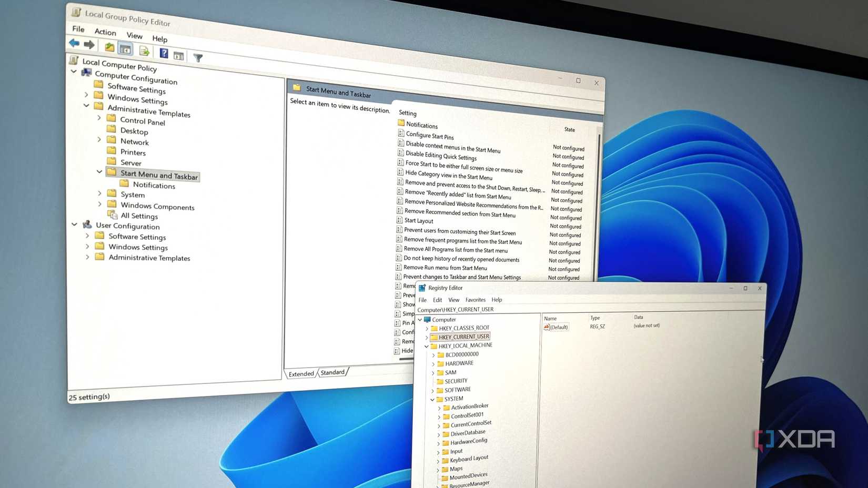The width and height of the screenshot is (868, 488).
Task: Switch to the Extended tab
Action: 301,374
